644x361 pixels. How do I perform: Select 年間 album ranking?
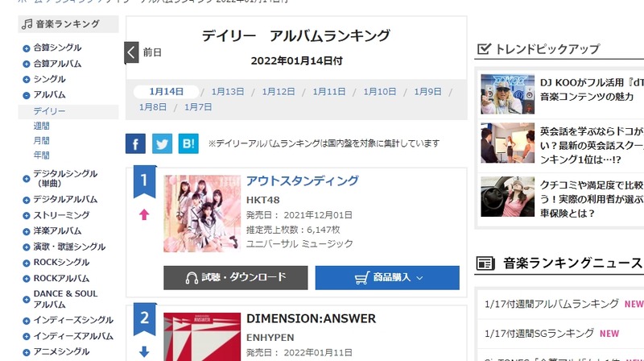coord(42,156)
